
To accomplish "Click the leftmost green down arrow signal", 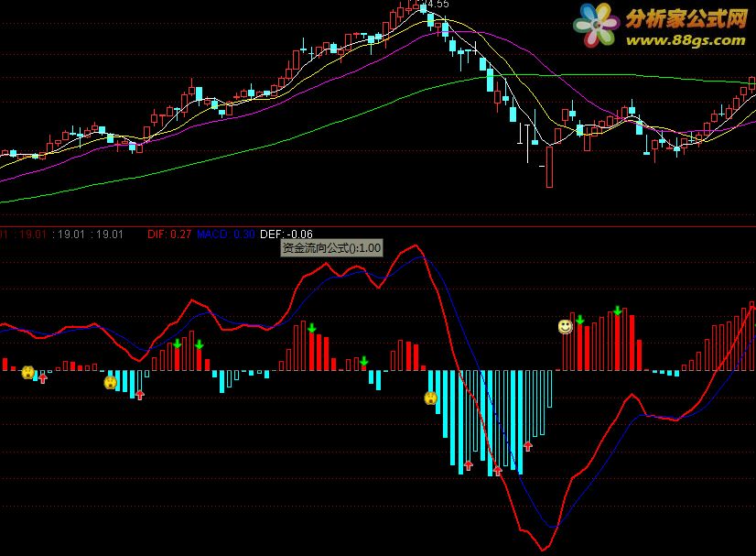I will pos(178,343).
